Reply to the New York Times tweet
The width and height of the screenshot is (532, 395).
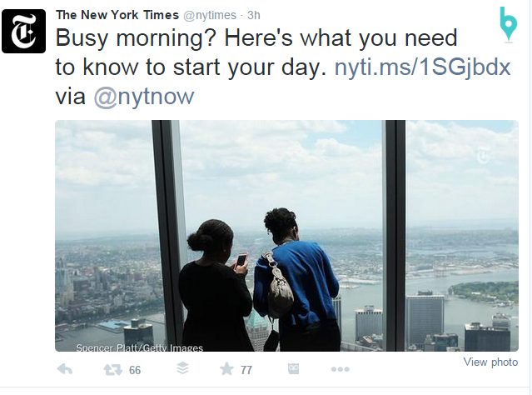[64, 369]
